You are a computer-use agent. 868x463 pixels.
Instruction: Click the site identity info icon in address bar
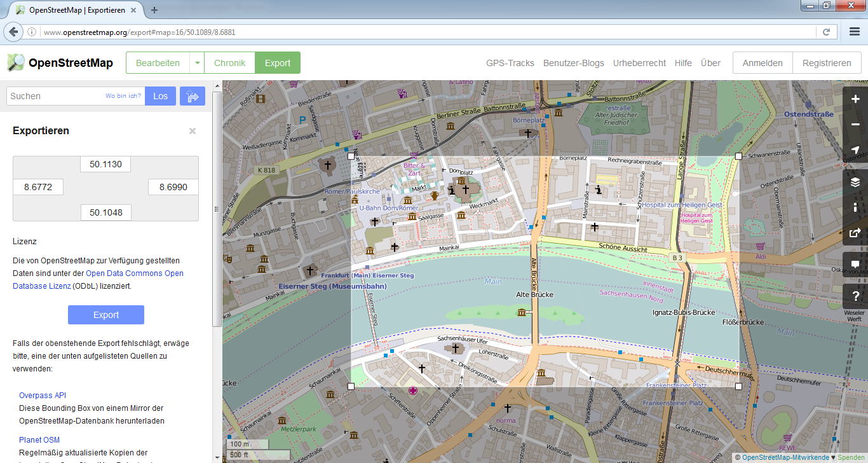click(x=32, y=32)
